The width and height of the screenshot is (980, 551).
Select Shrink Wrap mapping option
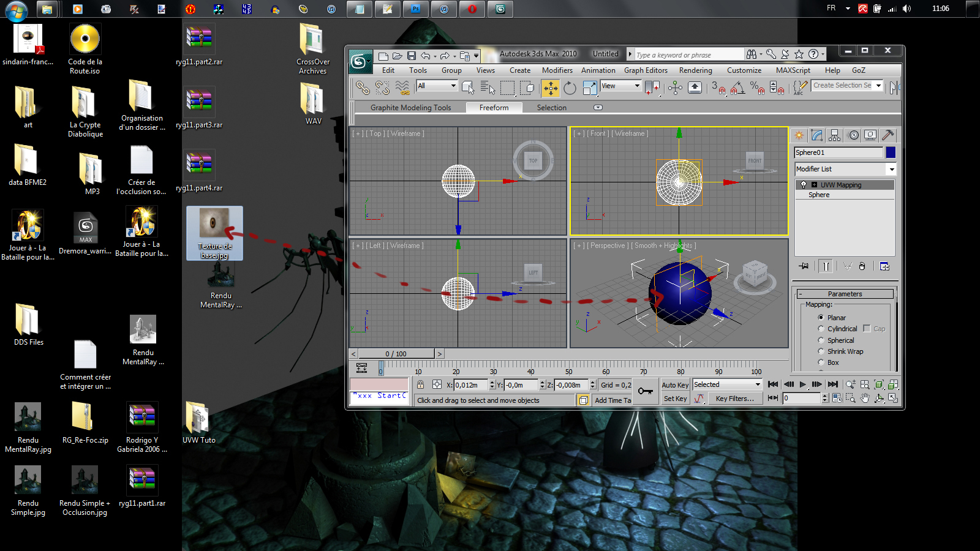click(x=821, y=351)
